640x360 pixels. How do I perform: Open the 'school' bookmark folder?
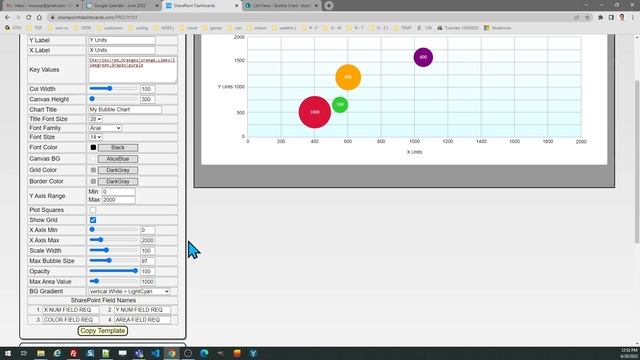(256, 28)
